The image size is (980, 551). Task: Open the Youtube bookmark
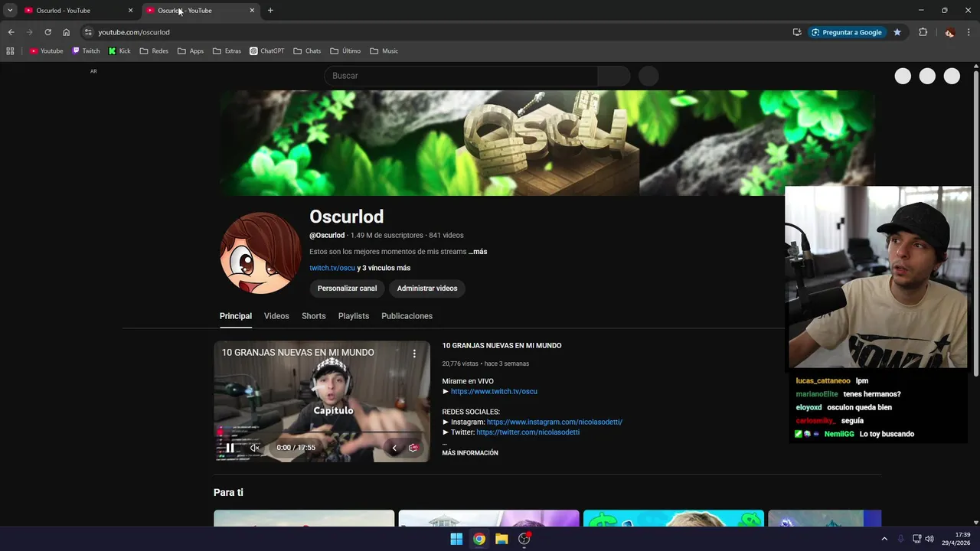click(x=47, y=51)
